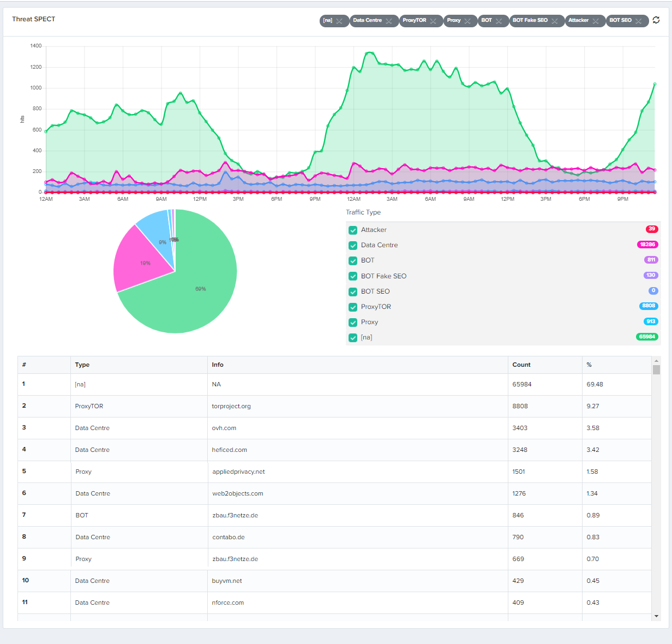Dismiss the Attacker filter tag
The height and width of the screenshot is (644, 672).
(x=596, y=21)
